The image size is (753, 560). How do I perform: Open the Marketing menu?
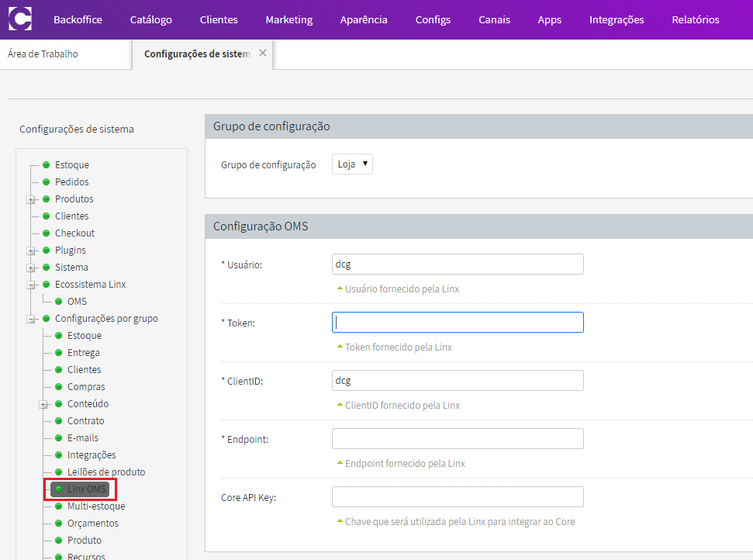289,19
